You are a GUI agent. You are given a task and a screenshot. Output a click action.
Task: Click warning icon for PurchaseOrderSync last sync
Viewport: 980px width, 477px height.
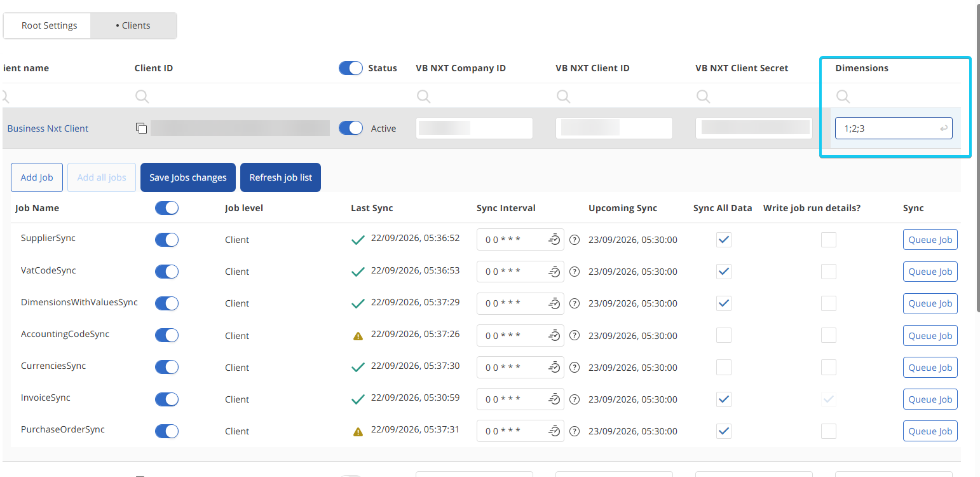coord(358,431)
